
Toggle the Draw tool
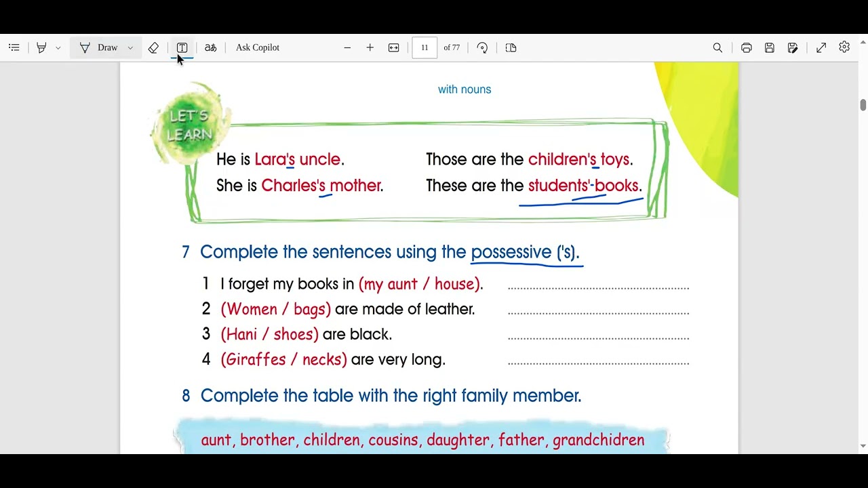tap(98, 47)
